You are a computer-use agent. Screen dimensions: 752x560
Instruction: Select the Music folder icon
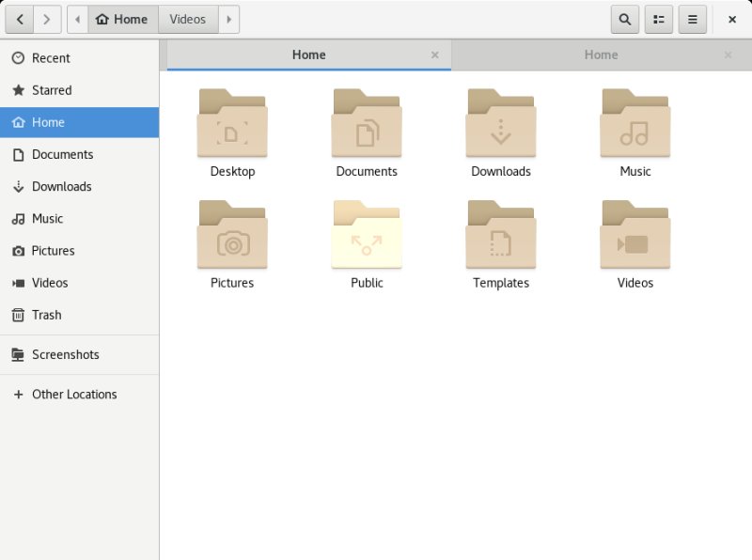click(634, 123)
